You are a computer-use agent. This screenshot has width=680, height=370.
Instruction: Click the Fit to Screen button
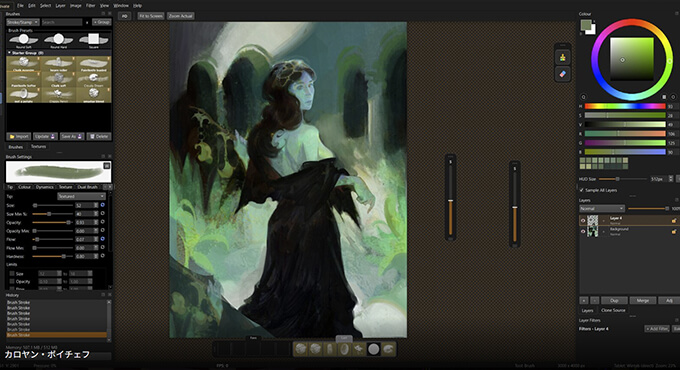pos(150,16)
